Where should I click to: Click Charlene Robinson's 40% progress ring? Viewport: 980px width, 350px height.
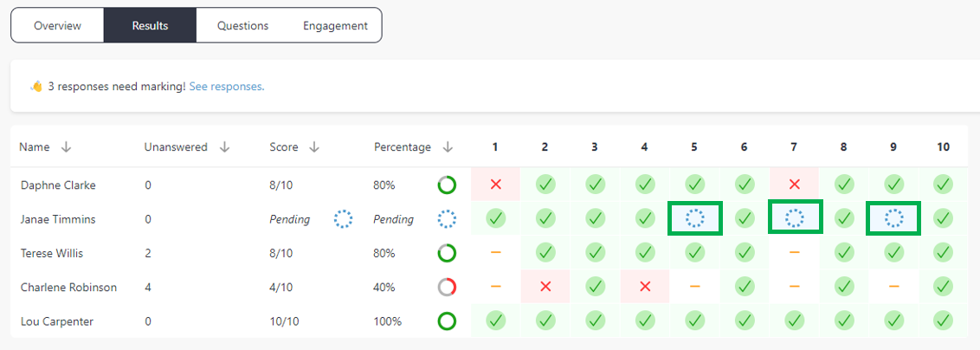pos(446,288)
